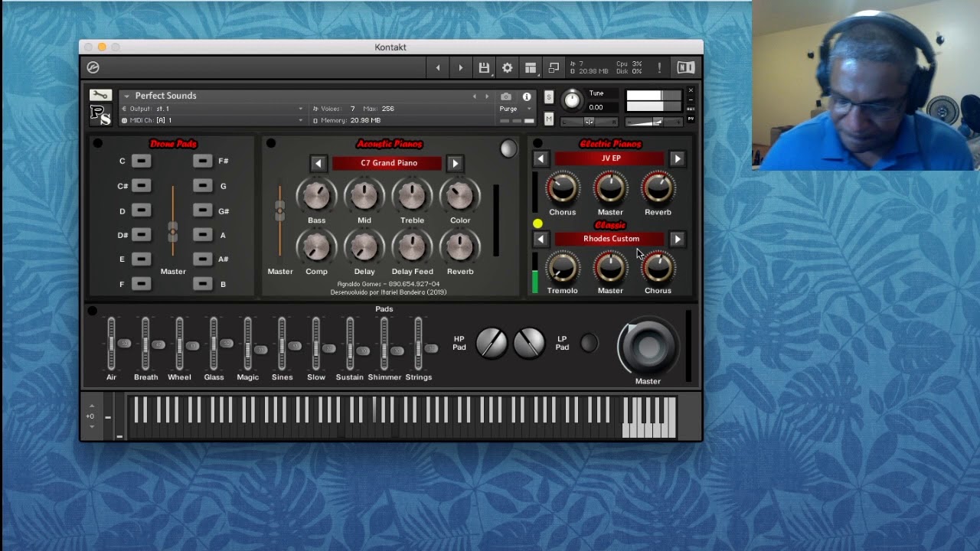Open the Rhodes Custom preset selector

610,239
